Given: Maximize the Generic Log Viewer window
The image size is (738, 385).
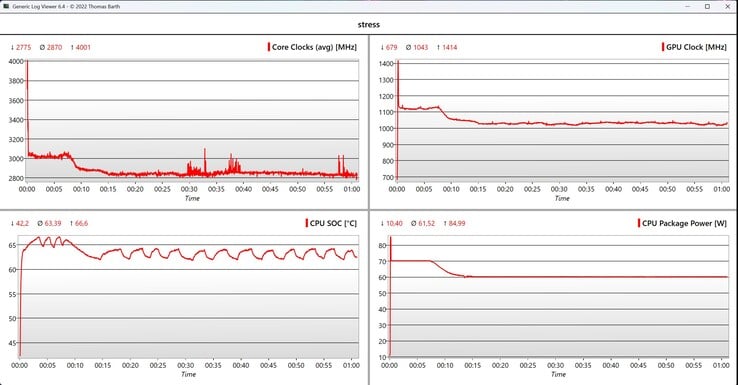Looking at the screenshot, I should tap(707, 6).
